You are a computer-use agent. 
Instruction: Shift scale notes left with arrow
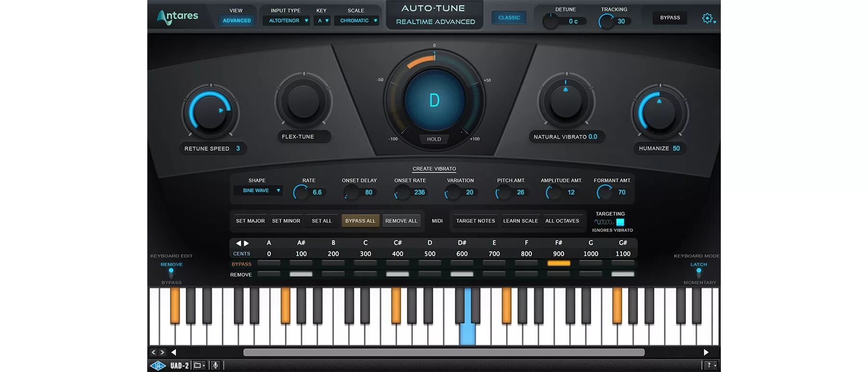click(x=238, y=244)
